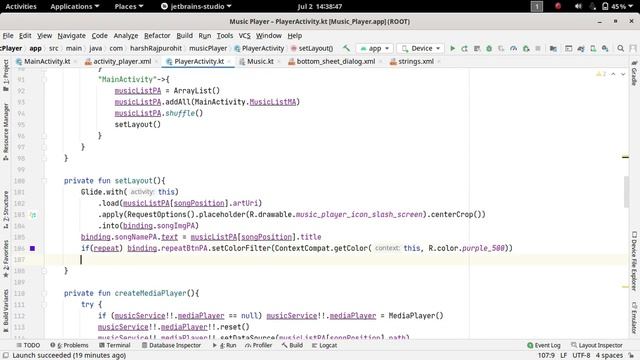Open the Layout Inspector
The width and height of the screenshot is (640, 360).
click(597, 345)
